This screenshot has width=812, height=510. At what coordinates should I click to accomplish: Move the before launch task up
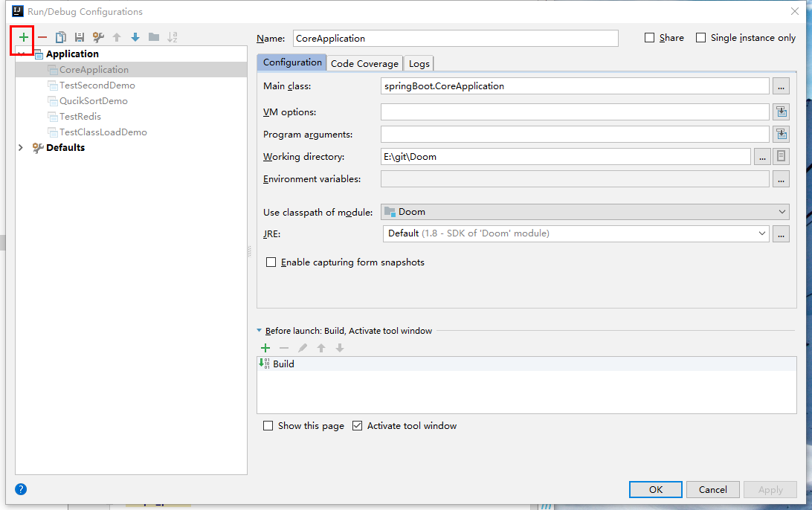pos(321,348)
